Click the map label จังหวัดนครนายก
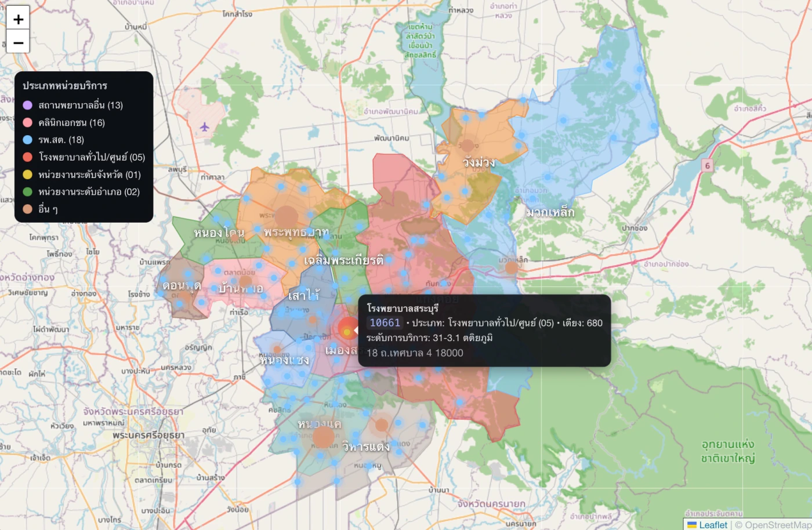Viewport: 812px width, 530px height. pyautogui.click(x=491, y=504)
